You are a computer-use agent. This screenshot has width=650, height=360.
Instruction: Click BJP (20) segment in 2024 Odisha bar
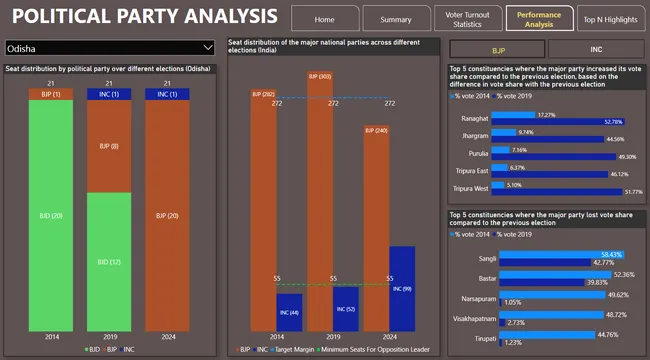(x=167, y=216)
